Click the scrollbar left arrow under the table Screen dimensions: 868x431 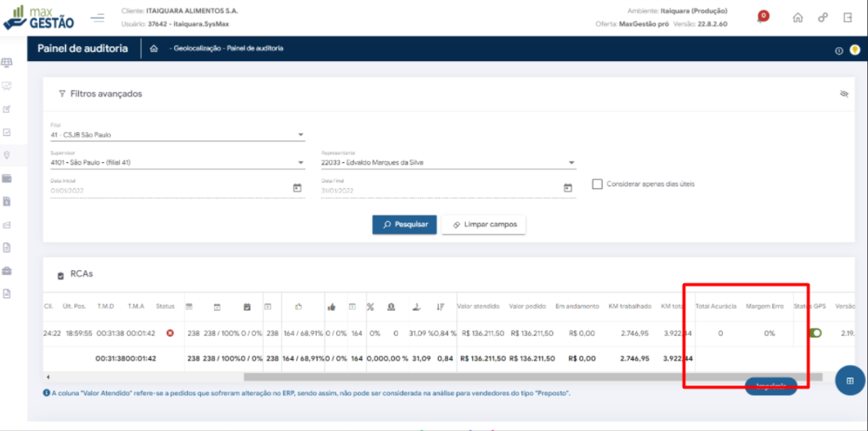[x=48, y=377]
